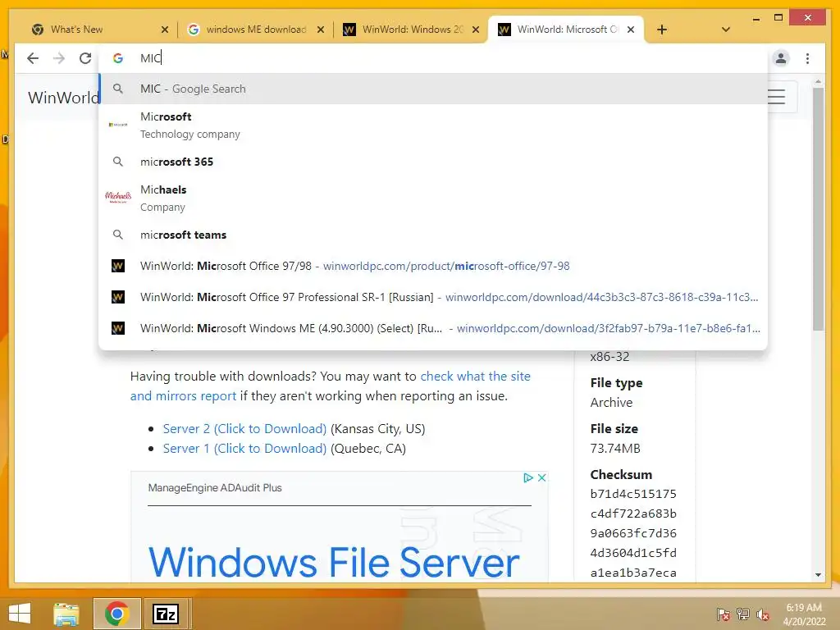Go forward to the next page
Image resolution: width=840 pixels, height=630 pixels.
59,58
